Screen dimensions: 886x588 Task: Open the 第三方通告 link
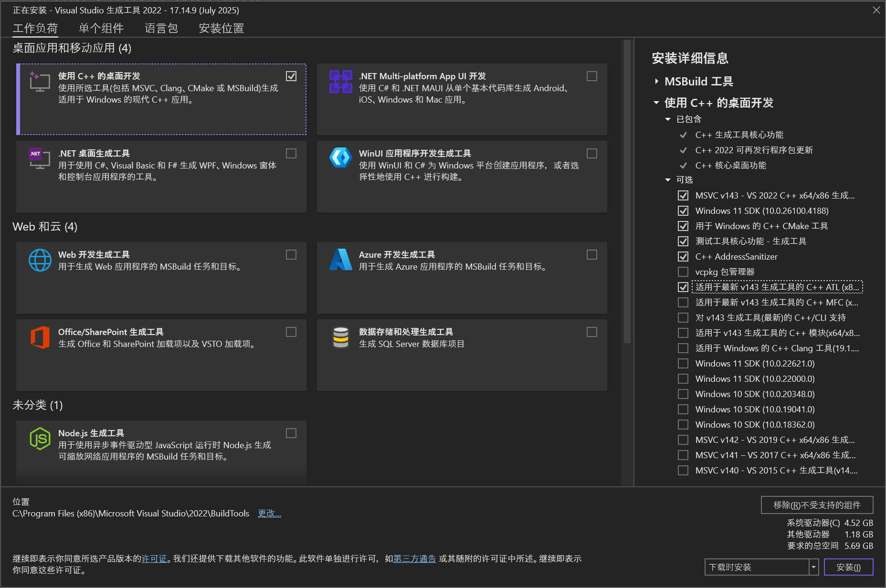pos(415,558)
